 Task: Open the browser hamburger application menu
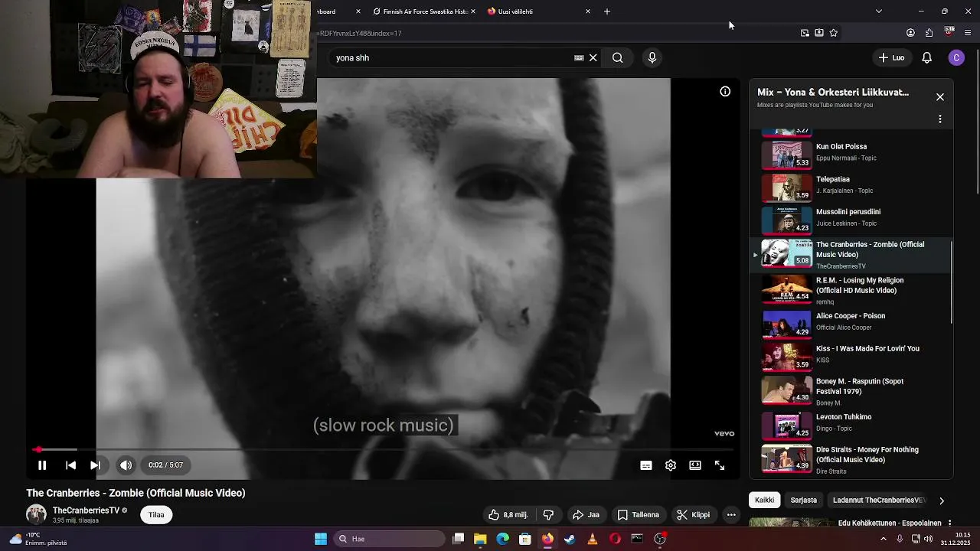pyautogui.click(x=969, y=33)
